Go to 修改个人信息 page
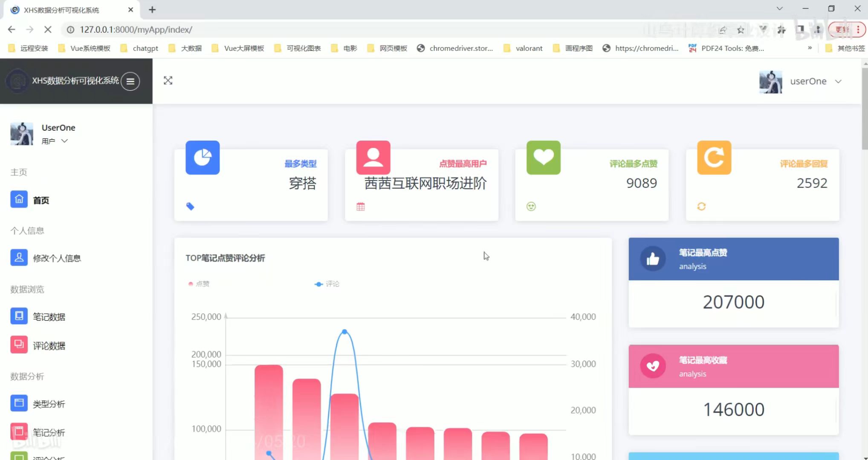 tap(57, 258)
